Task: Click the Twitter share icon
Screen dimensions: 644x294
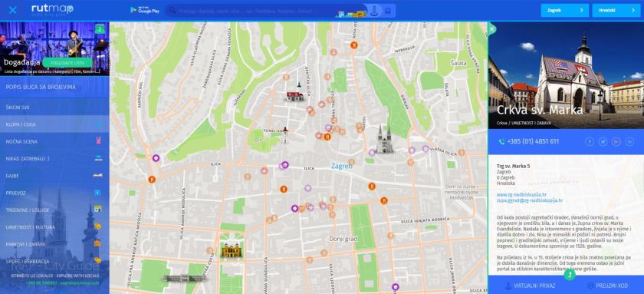Action: pos(603,142)
